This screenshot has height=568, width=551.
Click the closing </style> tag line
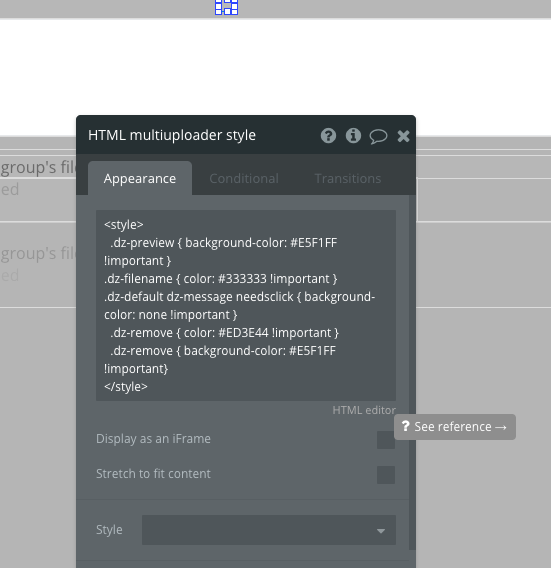click(x=126, y=387)
